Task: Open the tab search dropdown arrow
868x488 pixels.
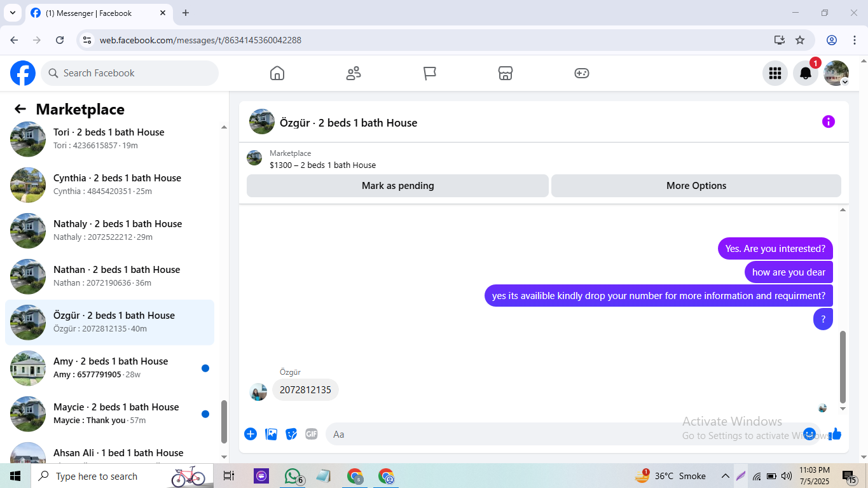Action: [x=12, y=13]
